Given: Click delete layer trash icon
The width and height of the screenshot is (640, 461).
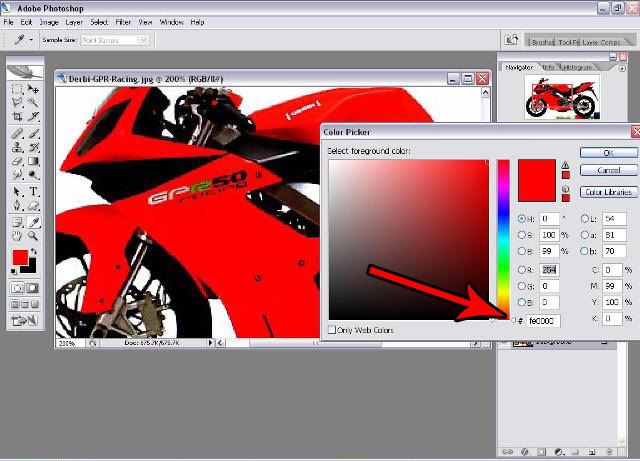Looking at the screenshot, I should (609, 452).
